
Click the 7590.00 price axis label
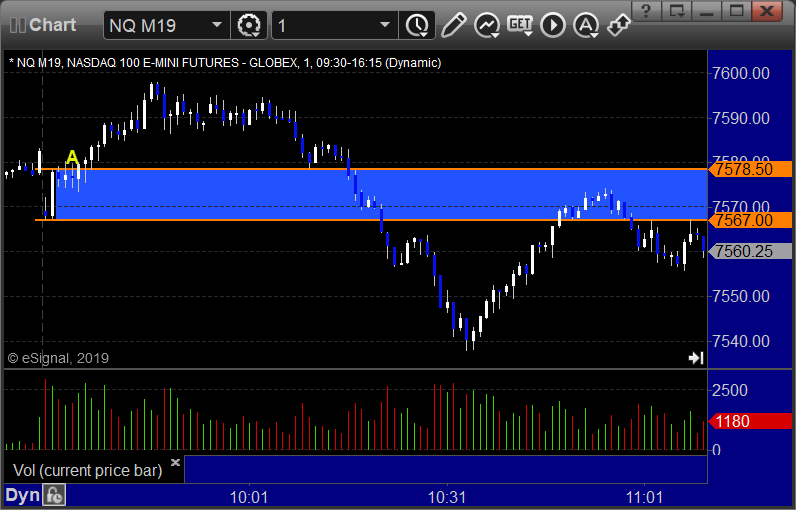pyautogui.click(x=741, y=118)
